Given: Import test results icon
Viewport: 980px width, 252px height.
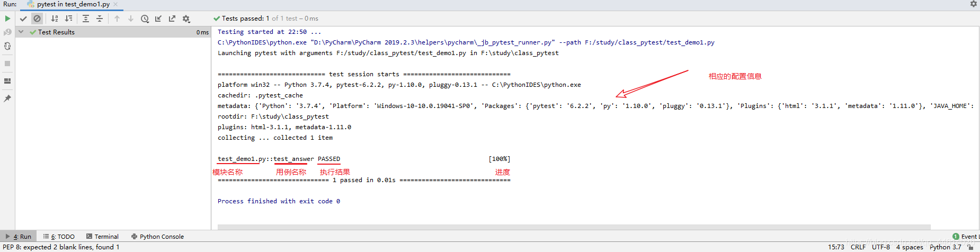Looking at the screenshot, I should tap(158, 19).
